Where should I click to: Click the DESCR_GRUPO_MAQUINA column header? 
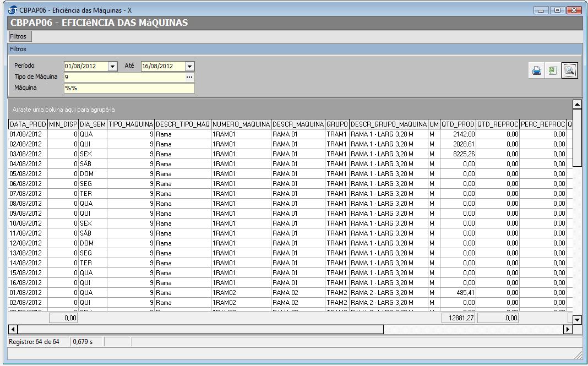pyautogui.click(x=389, y=124)
